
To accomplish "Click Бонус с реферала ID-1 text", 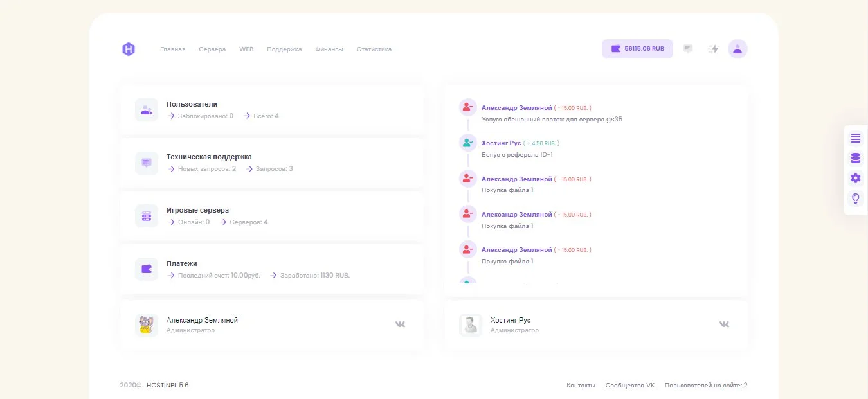I will pyautogui.click(x=517, y=155).
